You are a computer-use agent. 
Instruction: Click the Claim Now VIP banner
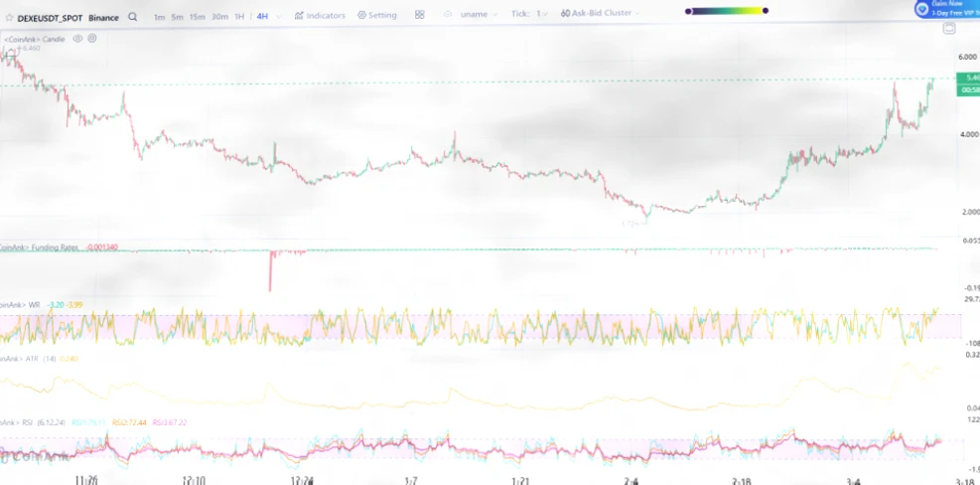(x=947, y=8)
